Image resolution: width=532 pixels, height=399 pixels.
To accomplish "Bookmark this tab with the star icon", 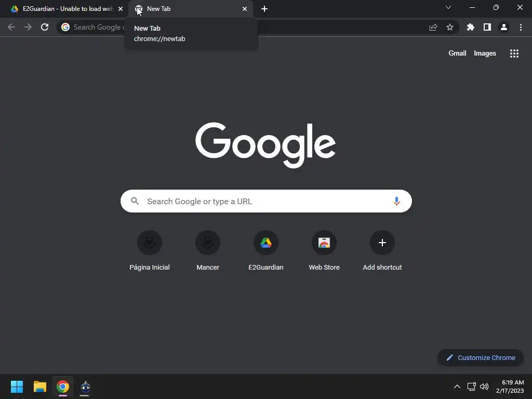I will 450,27.
